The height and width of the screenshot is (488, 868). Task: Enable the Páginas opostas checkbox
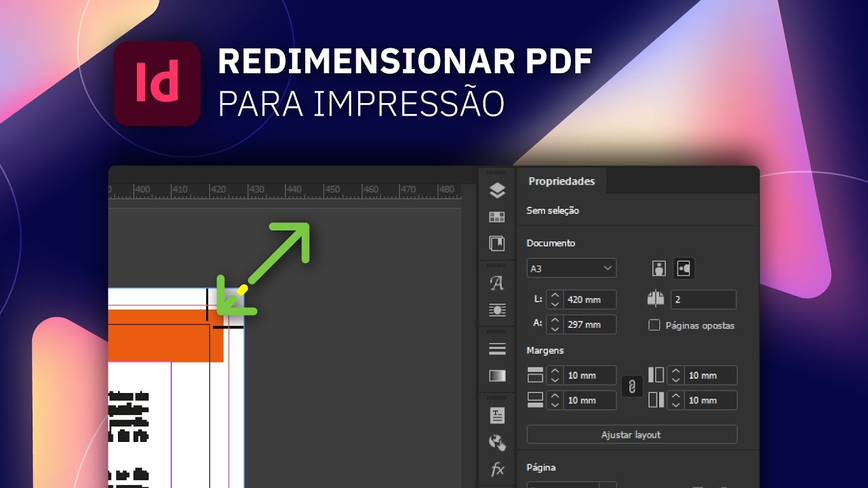tap(654, 325)
